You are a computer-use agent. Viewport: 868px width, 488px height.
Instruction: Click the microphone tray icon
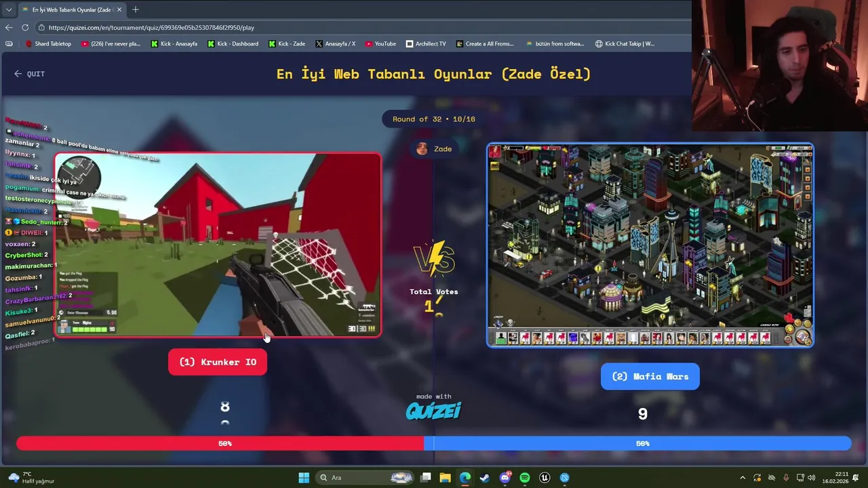click(786, 478)
